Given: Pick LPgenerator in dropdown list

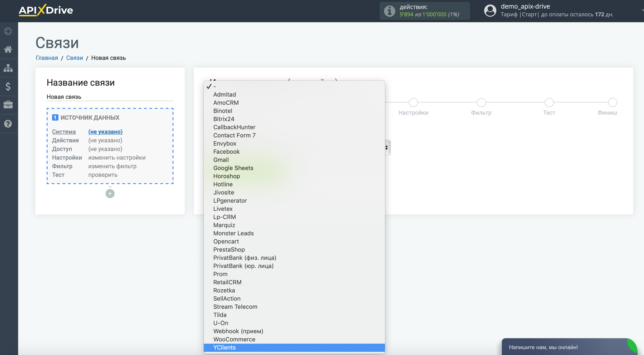Looking at the screenshot, I should coord(294,201).
